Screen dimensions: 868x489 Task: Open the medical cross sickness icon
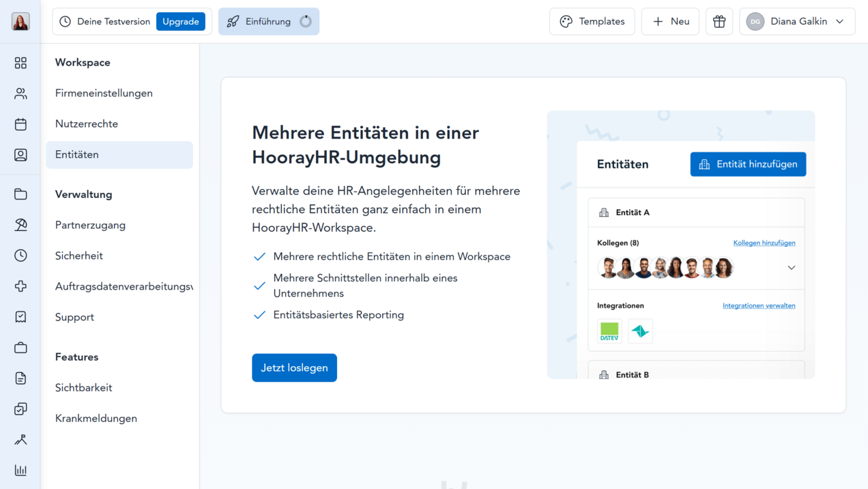20,286
